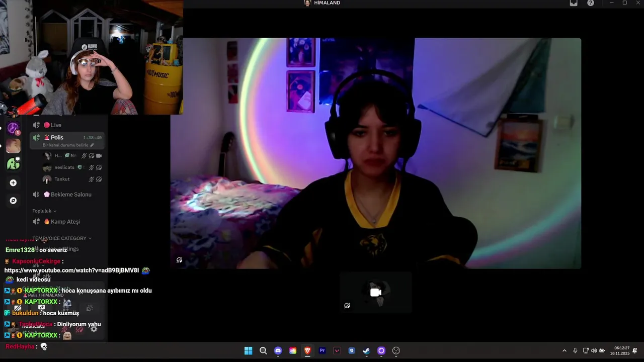Open the Windows Start menu
This screenshot has width=644, height=362.
[248, 351]
